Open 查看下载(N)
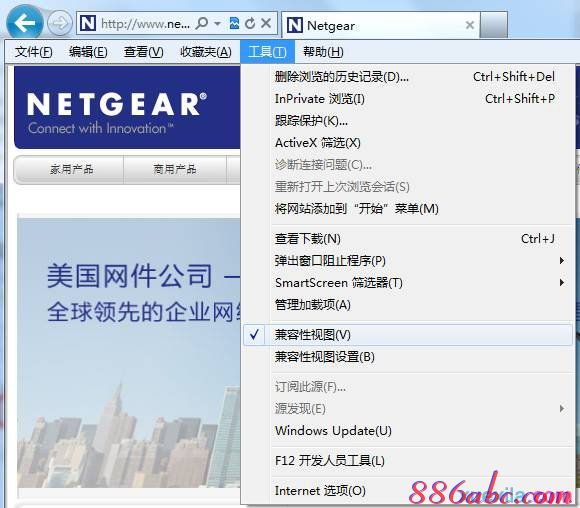 click(408, 239)
